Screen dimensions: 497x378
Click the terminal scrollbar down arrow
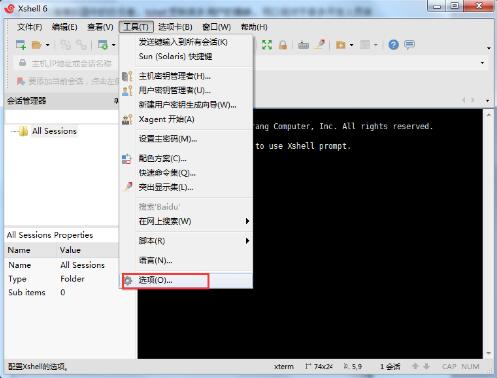[x=489, y=353]
